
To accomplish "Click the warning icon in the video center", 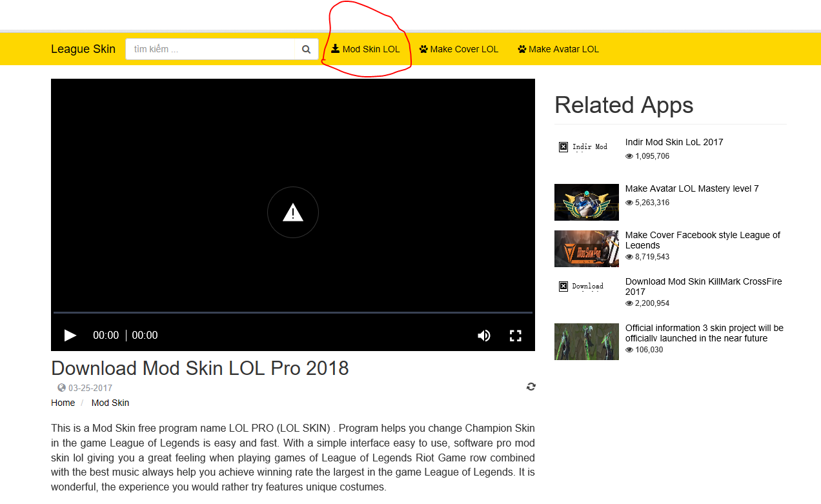I will click(x=293, y=212).
